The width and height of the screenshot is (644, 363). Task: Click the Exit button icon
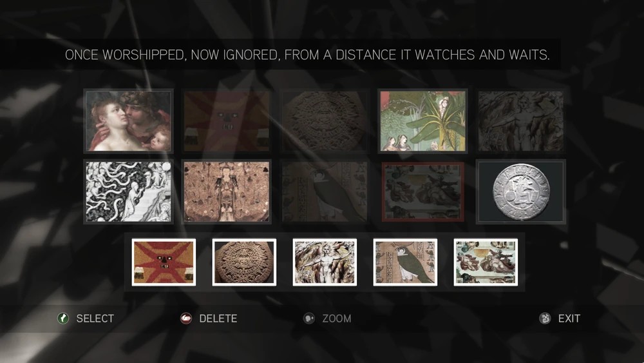click(x=545, y=319)
